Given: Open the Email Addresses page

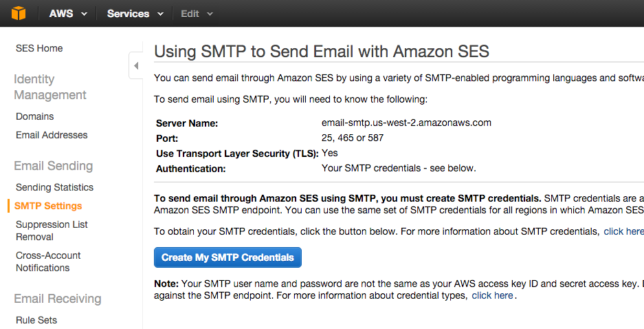Looking at the screenshot, I should coord(52,135).
